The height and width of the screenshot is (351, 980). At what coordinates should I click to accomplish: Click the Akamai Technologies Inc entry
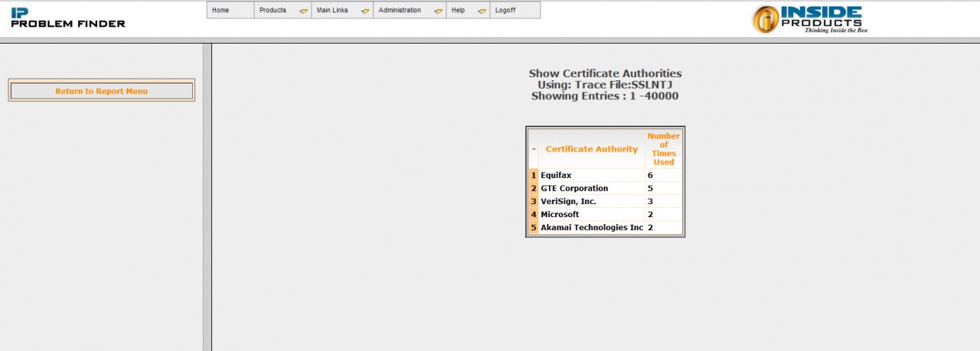591,227
